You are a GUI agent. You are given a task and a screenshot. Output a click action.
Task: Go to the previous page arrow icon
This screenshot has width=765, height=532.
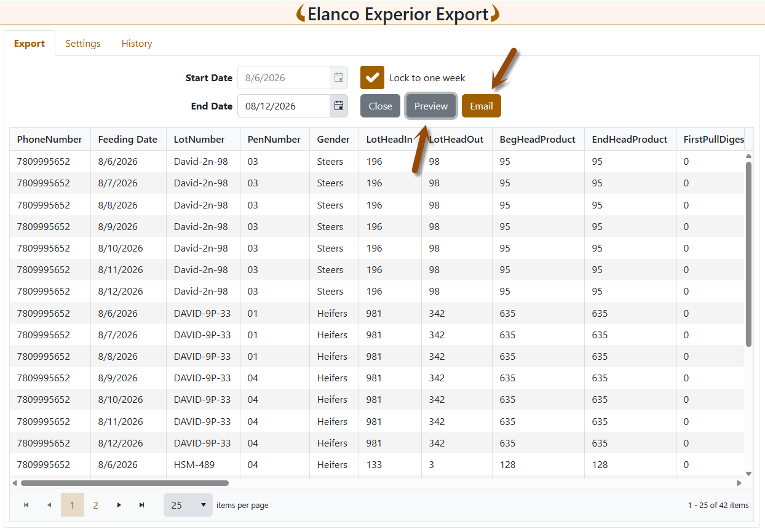(x=49, y=505)
